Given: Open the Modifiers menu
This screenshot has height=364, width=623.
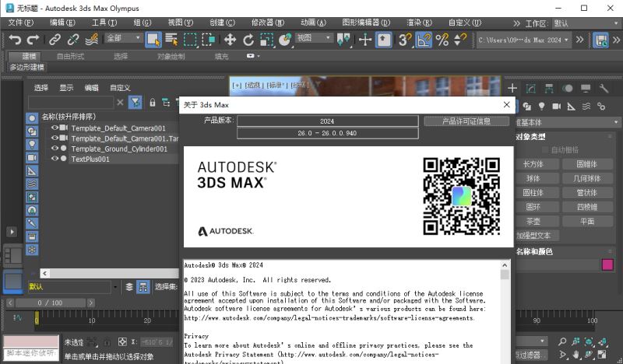Looking at the screenshot, I should click(268, 23).
